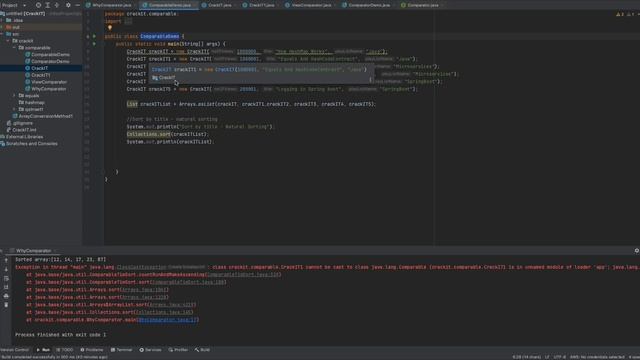
Task: Click run gutter arrow beside class ComparableDemo
Action: 94,36
